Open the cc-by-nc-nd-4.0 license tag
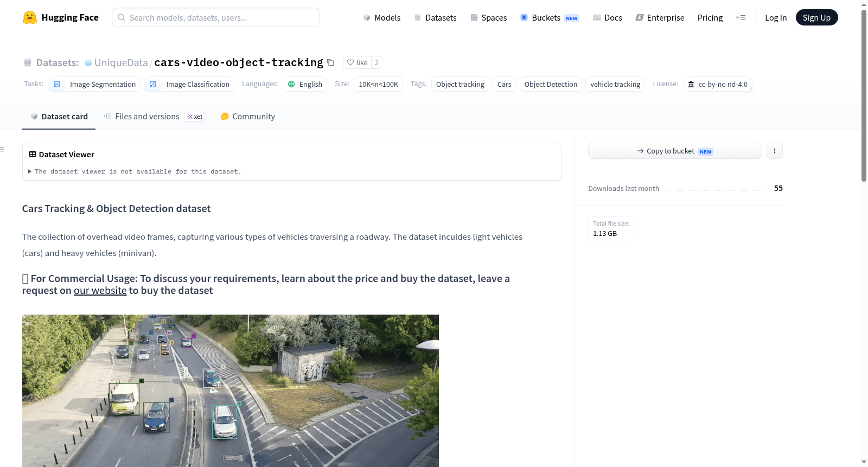 (718, 84)
